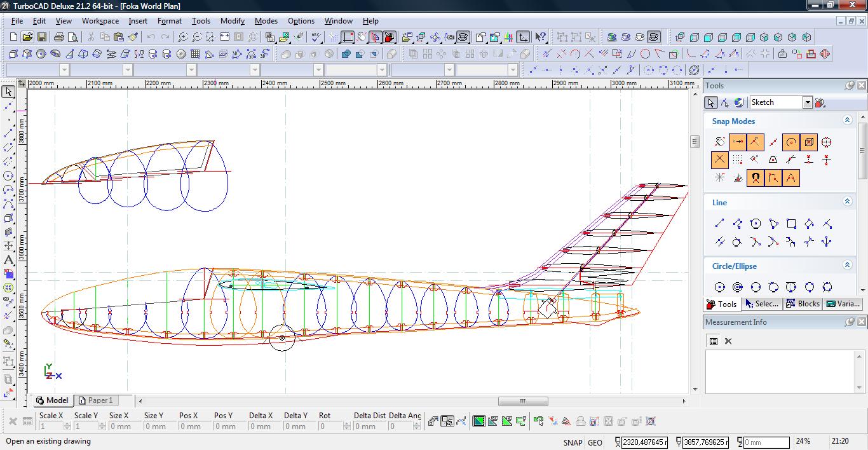Switch to the Paper 1 tab
Viewport: 868px width, 450px height.
(x=95, y=400)
